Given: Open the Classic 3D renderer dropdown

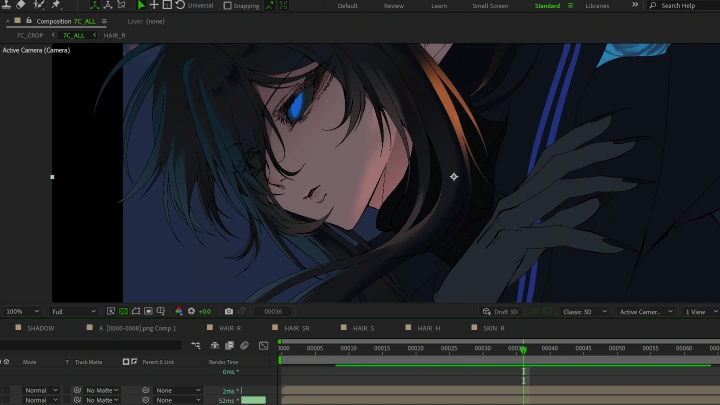Looking at the screenshot, I should coord(584,312).
